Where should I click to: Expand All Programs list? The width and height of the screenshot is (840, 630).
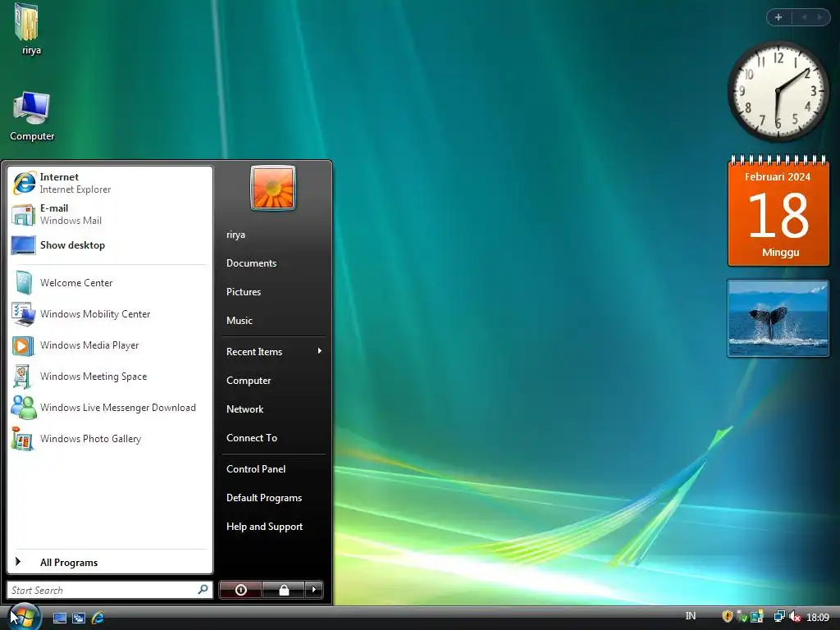[110, 562]
